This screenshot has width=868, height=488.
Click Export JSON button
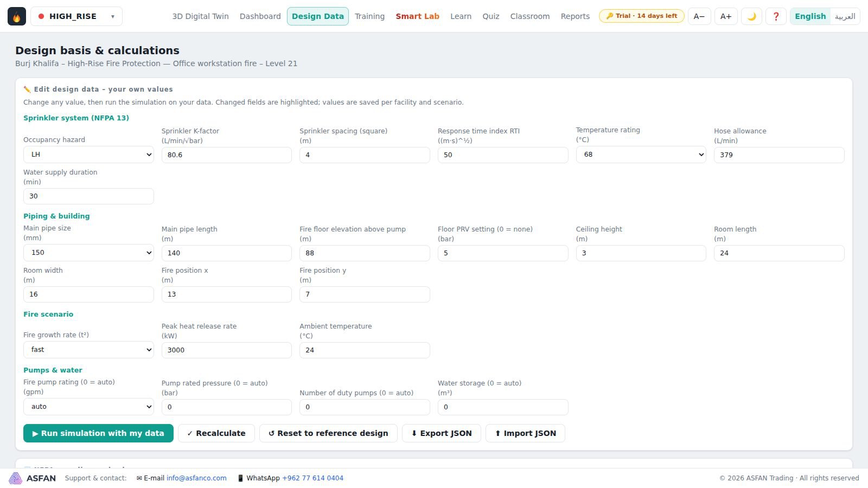coord(442,433)
